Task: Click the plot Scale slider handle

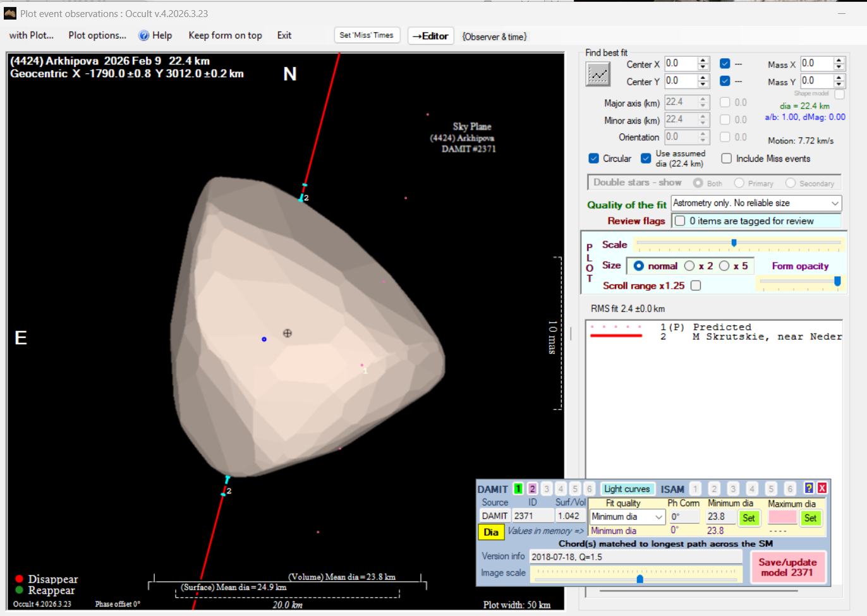Action: (734, 243)
